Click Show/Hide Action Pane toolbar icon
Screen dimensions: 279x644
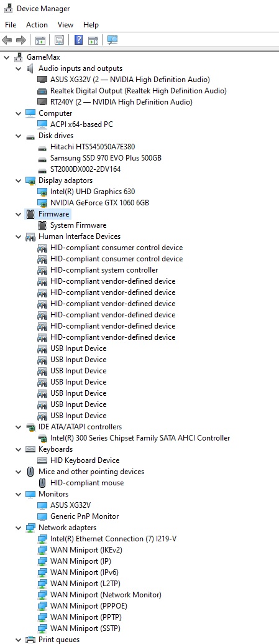[93, 40]
